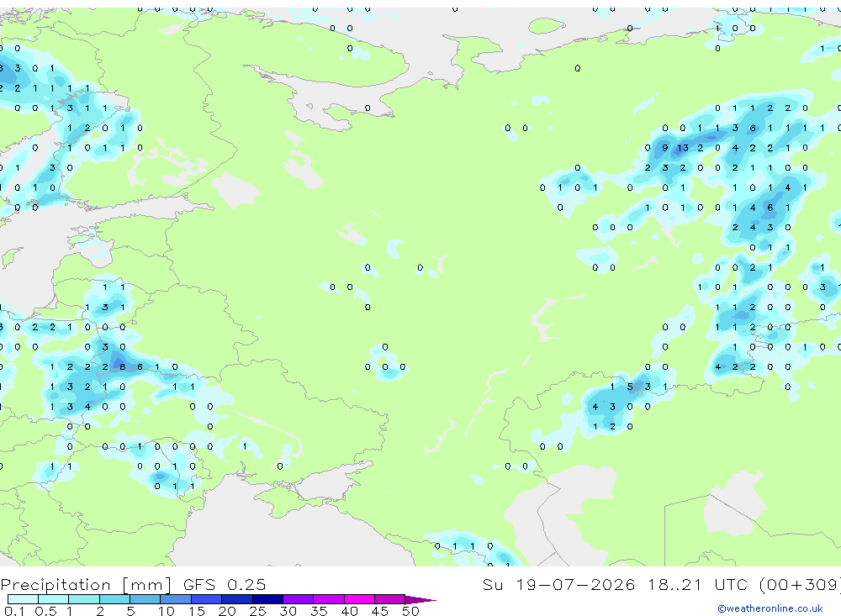Click the legend label '10'
The image size is (841, 616).
167,611
